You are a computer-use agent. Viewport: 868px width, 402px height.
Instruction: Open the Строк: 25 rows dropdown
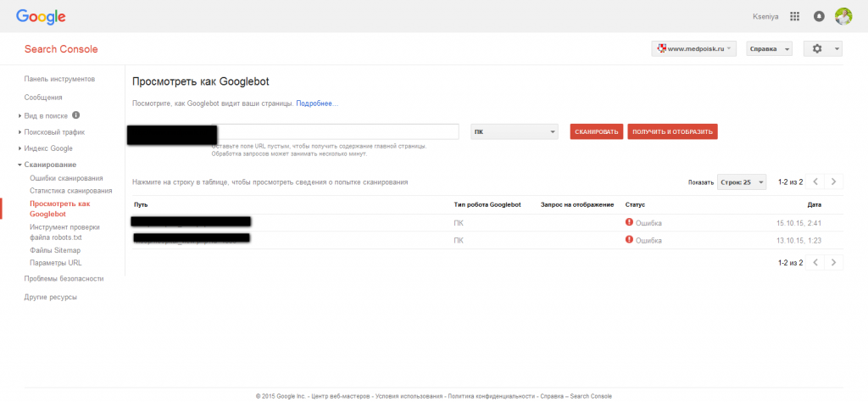[742, 181]
